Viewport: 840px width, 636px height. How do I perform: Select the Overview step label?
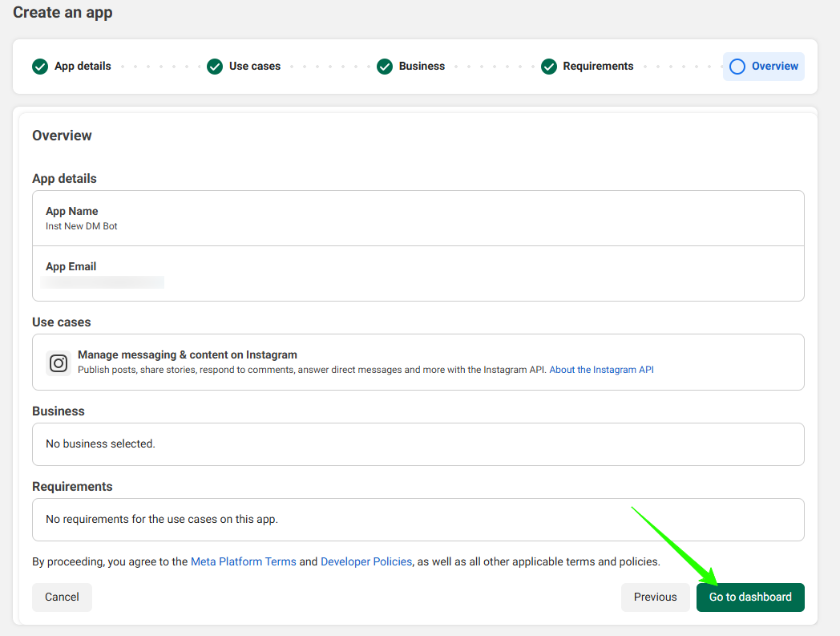click(x=774, y=67)
